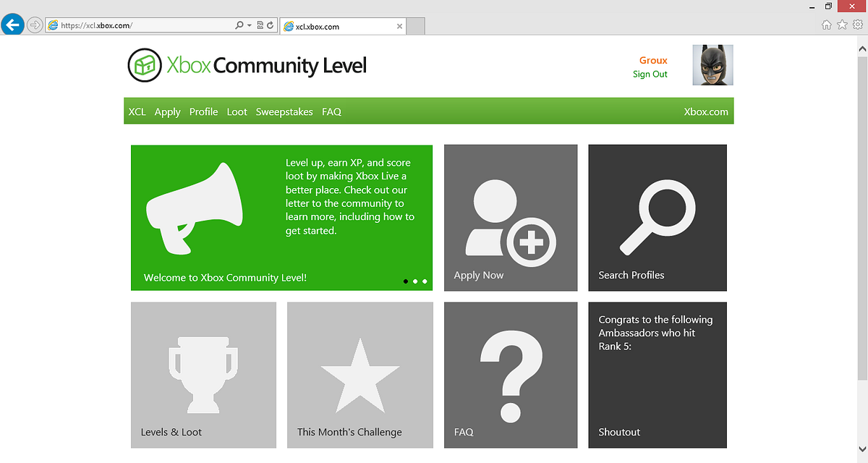This screenshot has width=868, height=463.
Task: Select the second carousel dot
Action: click(415, 281)
